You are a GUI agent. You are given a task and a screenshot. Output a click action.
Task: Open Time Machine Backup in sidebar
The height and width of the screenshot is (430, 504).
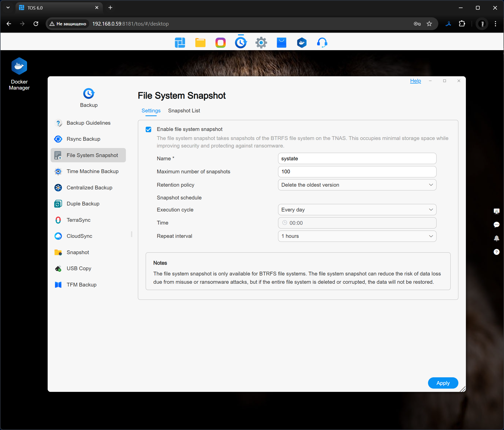pyautogui.click(x=92, y=171)
